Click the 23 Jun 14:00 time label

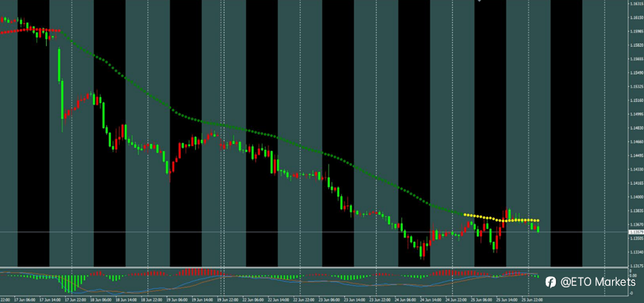[x=354, y=300]
